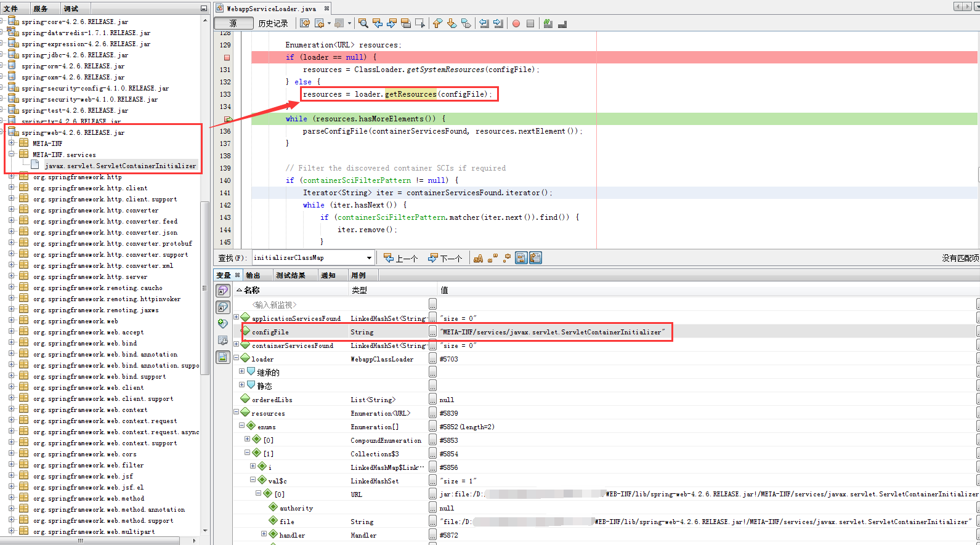Click find next occurrence toolbar icon

[392, 23]
